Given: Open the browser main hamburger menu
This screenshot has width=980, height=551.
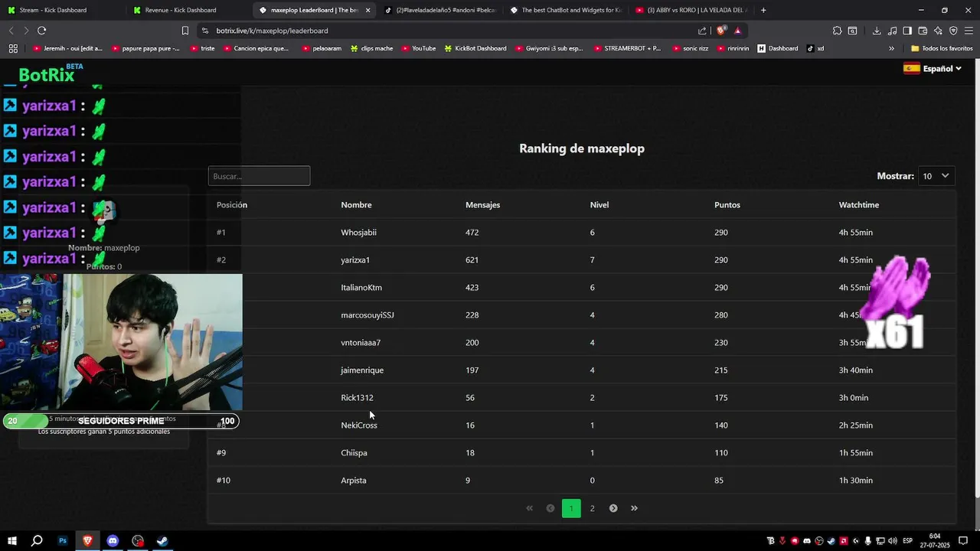Looking at the screenshot, I should click(969, 31).
